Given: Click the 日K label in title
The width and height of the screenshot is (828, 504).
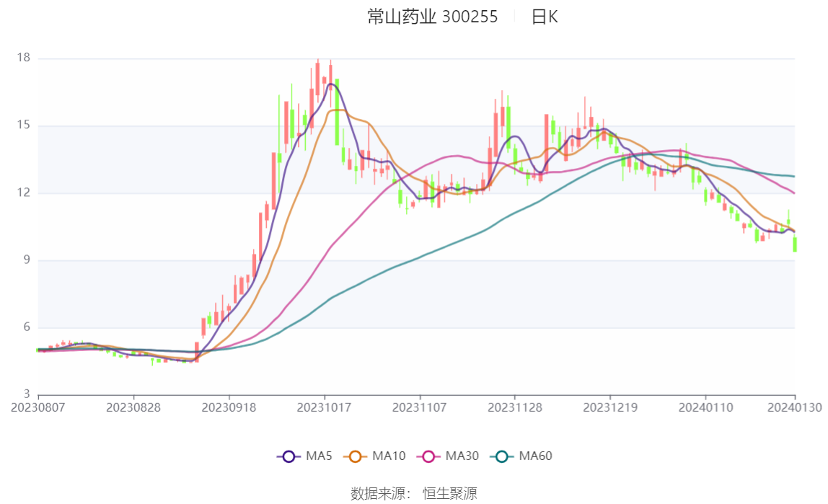Looking at the screenshot, I should coord(545,17).
